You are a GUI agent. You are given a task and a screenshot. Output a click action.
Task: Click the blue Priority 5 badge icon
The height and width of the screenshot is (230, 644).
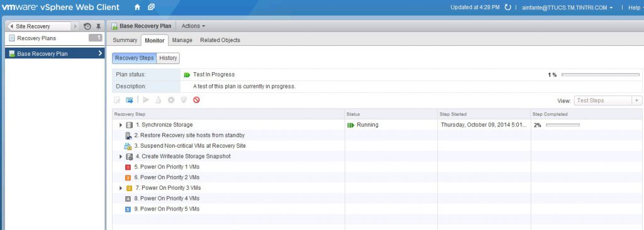coord(128,209)
